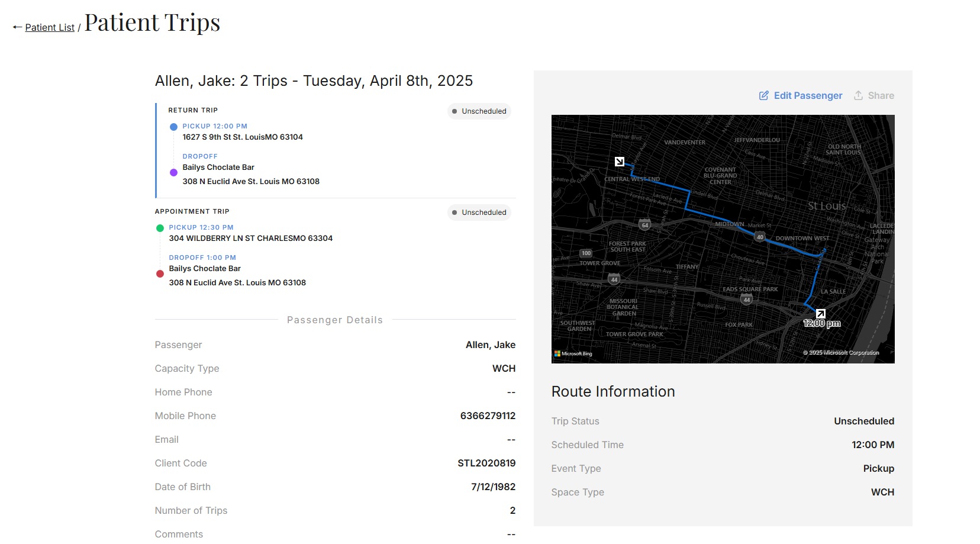Click the red dropoff dot in Appointment Trip

pyautogui.click(x=160, y=274)
